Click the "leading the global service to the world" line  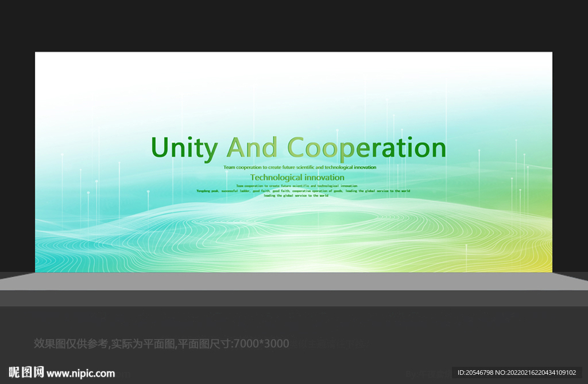click(296, 195)
